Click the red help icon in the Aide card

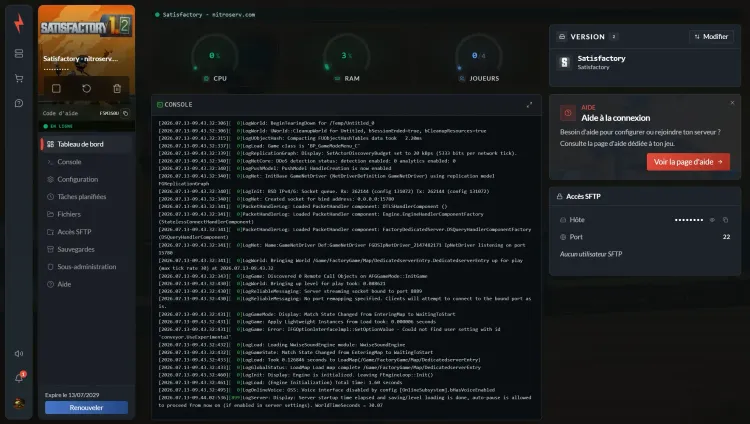tap(568, 113)
